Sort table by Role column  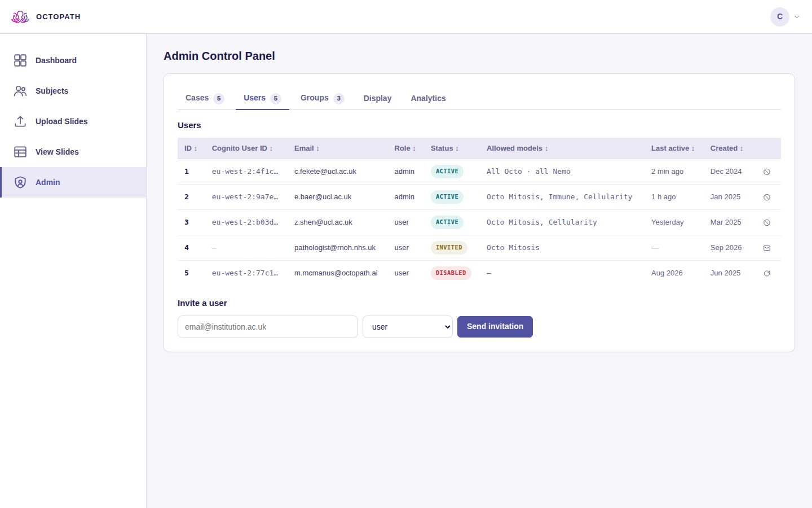[x=405, y=148]
